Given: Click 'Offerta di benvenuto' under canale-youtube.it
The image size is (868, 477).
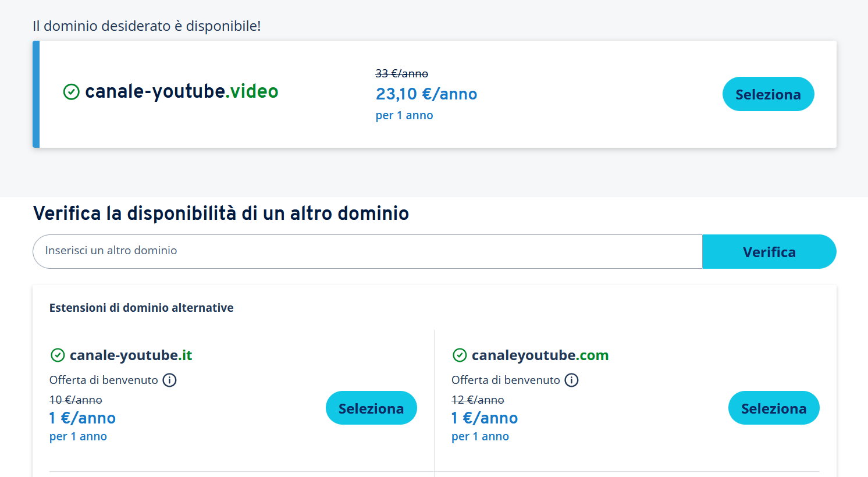Looking at the screenshot, I should pyautogui.click(x=104, y=380).
